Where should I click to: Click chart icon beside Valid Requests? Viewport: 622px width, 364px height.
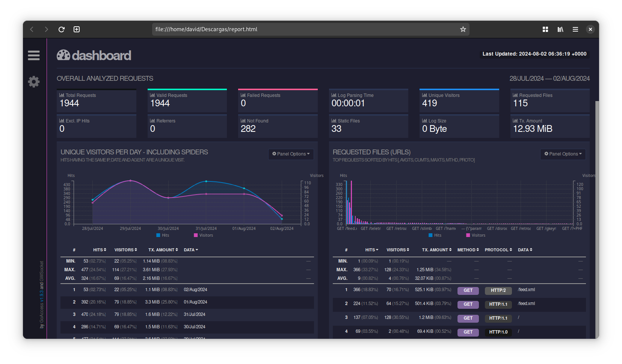pos(152,95)
